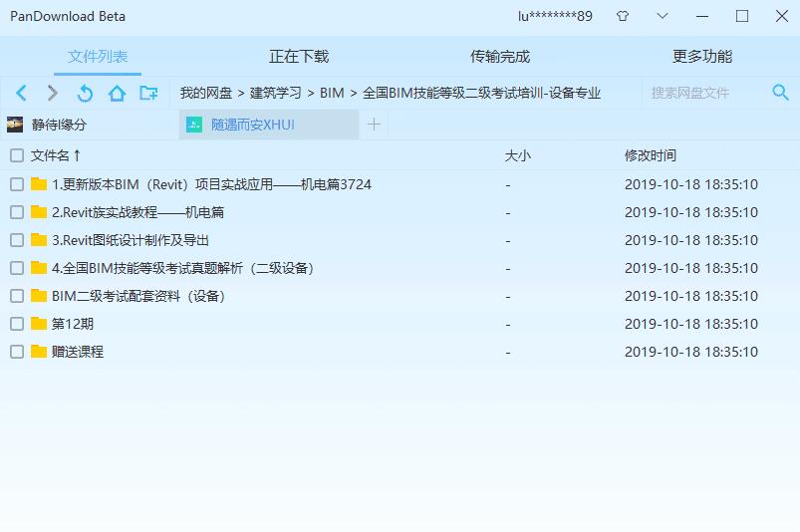The image size is (800, 532).
Task: Open folder icon of 2.Revit族实战教程
Action: pos(39,212)
